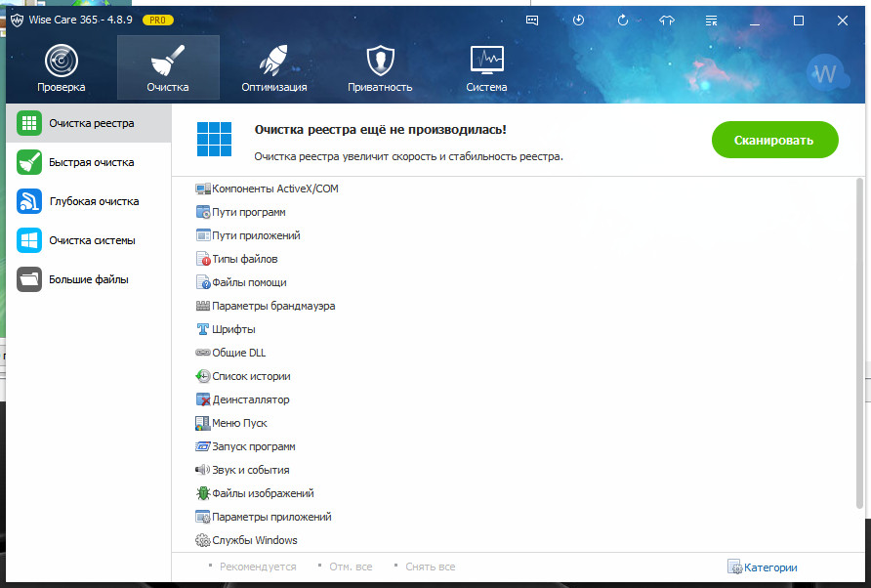Viewport: 871px width, 588px height.
Task: Open the t-shirt skin icon in title bar
Action: coord(667,21)
